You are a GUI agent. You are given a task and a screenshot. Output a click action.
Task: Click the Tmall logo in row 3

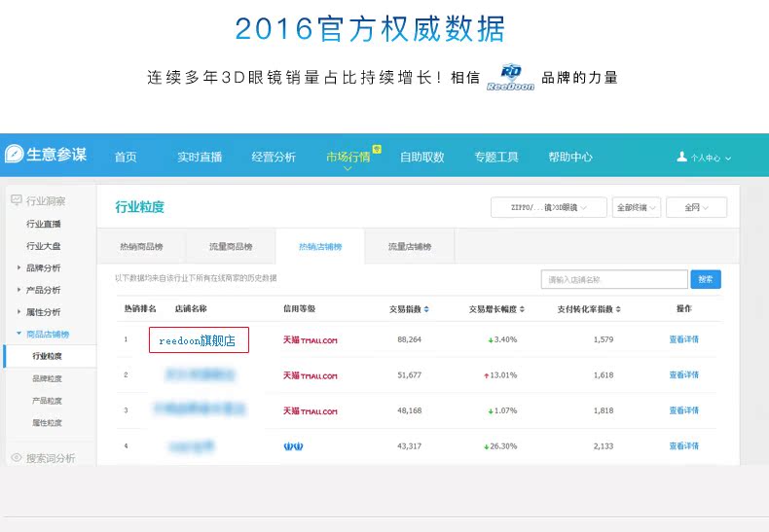pos(310,411)
